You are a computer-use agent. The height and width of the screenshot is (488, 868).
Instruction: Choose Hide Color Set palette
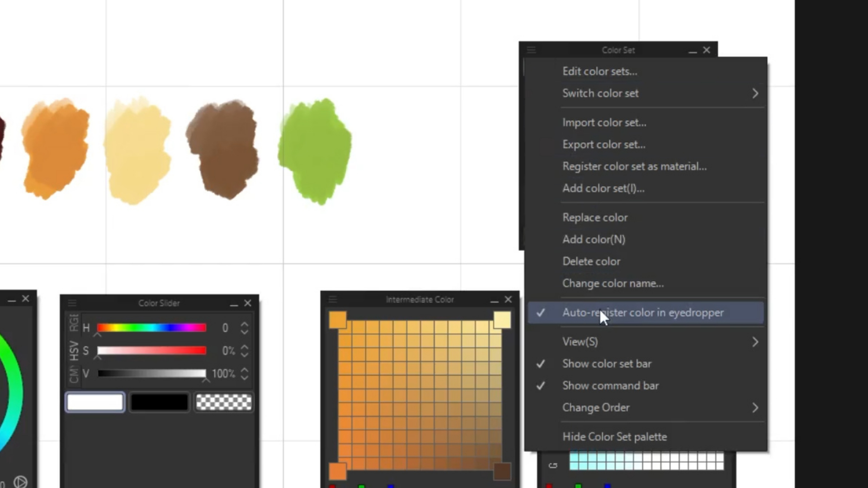[646, 437]
